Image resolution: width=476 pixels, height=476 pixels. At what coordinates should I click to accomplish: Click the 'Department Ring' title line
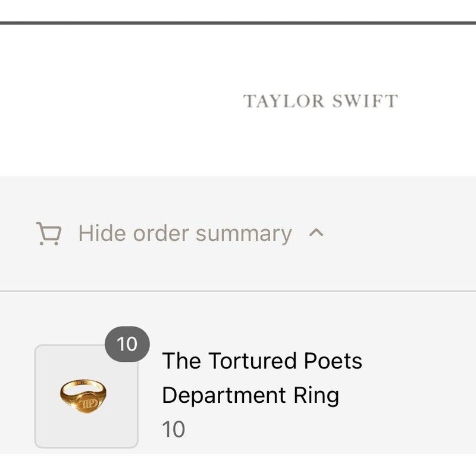coord(250,395)
